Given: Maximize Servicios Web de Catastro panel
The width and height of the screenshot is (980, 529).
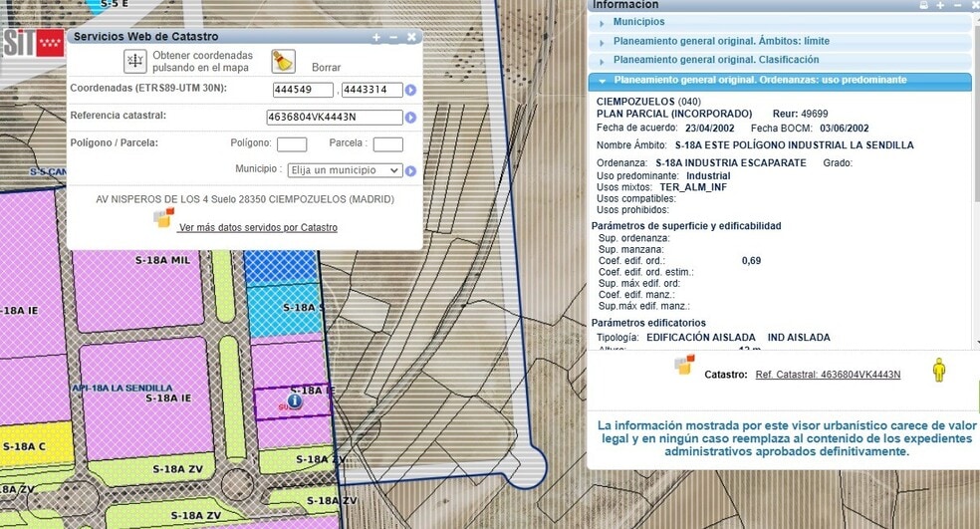Looking at the screenshot, I should pyautogui.click(x=376, y=37).
